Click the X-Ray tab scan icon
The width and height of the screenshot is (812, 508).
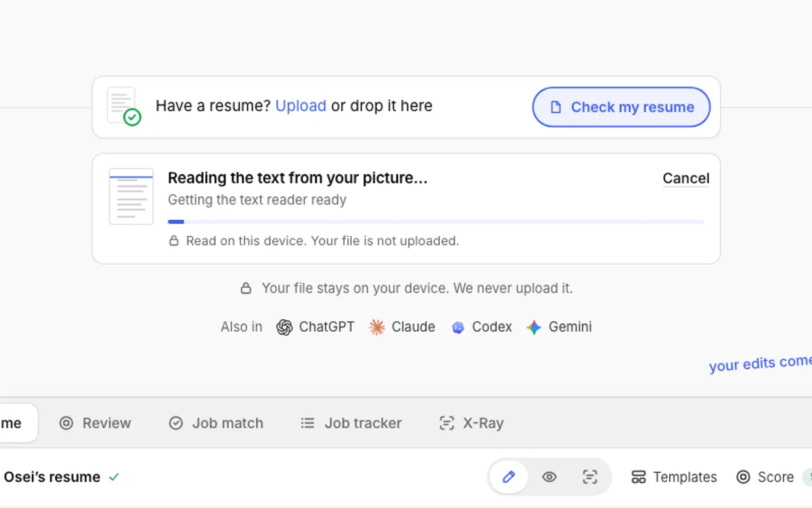pos(447,423)
